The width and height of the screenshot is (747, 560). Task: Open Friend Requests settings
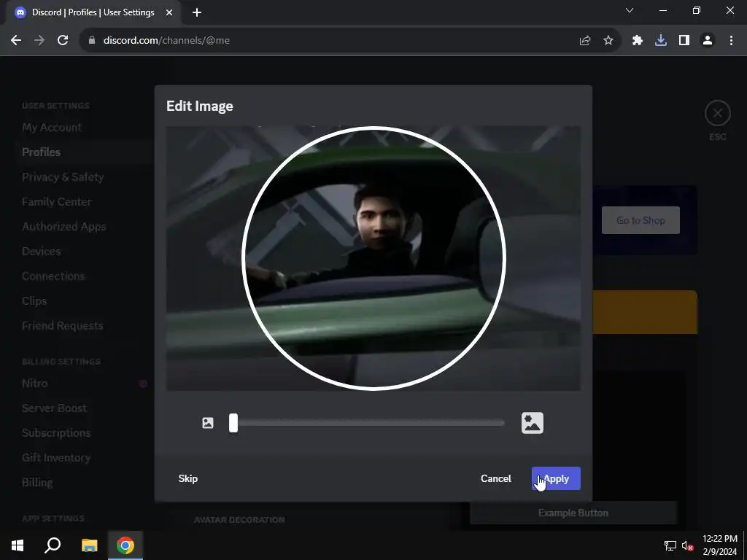[63, 326]
